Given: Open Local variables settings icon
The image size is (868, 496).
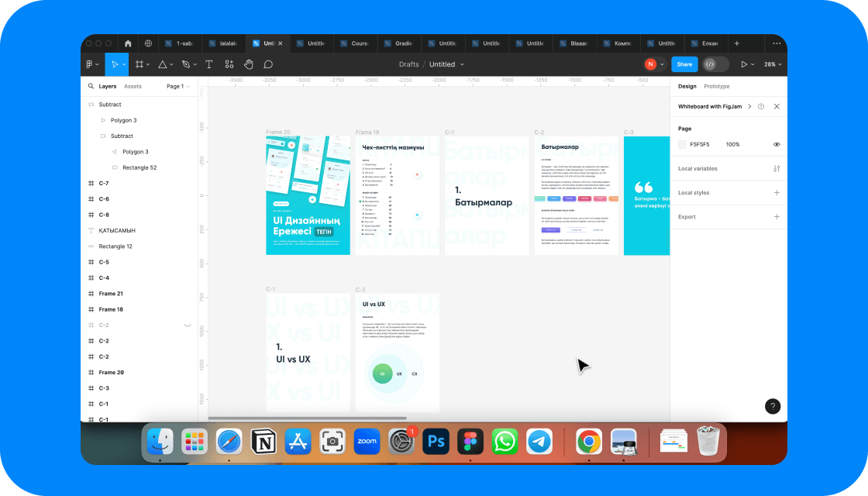Looking at the screenshot, I should (777, 169).
